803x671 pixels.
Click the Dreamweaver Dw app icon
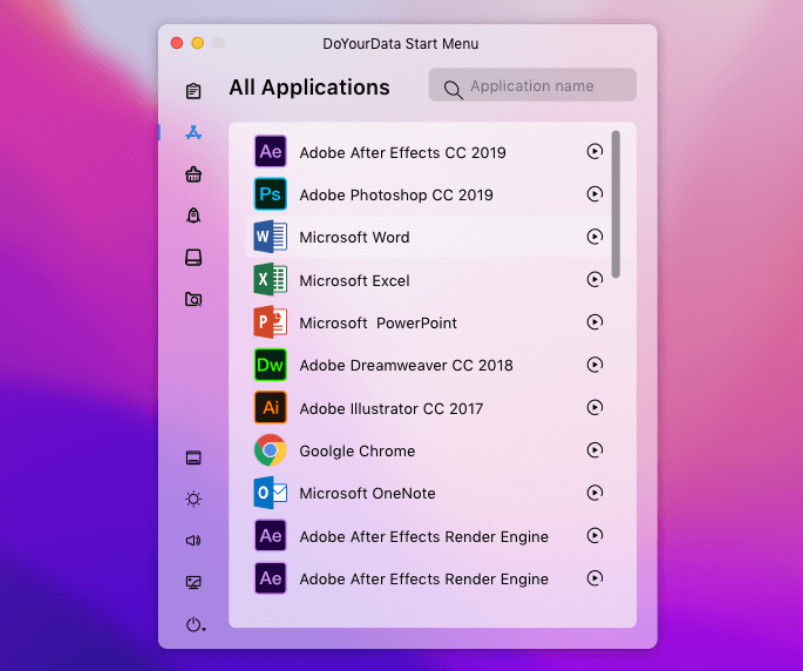270,365
